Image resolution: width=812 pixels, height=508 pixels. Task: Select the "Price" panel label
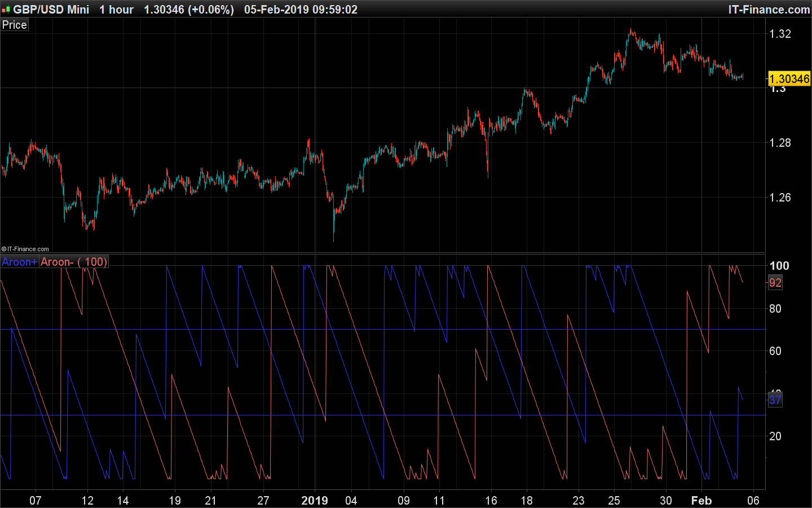click(x=14, y=25)
